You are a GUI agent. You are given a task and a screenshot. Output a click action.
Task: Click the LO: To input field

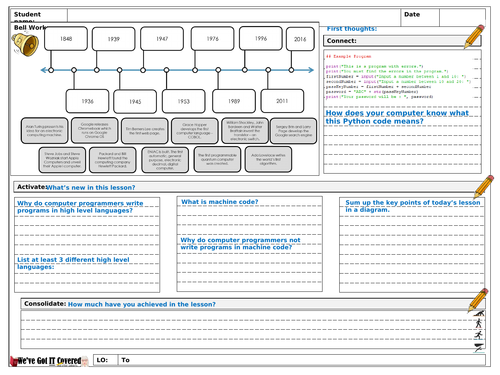coord(302,360)
